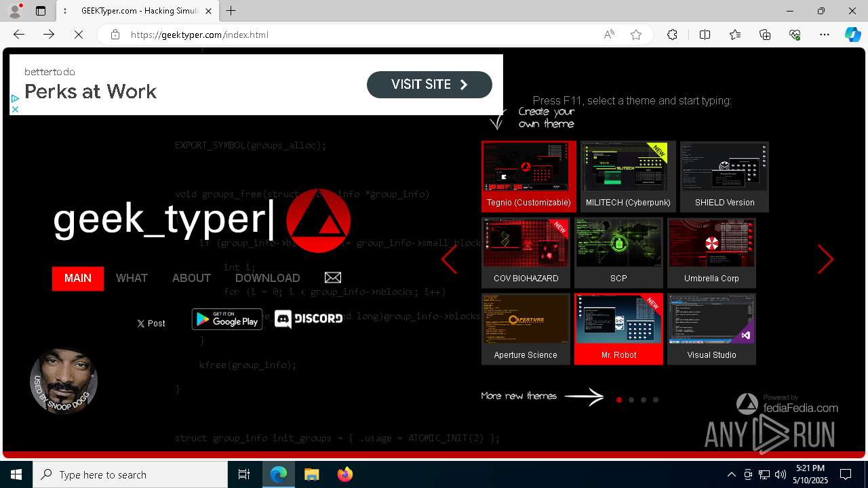Stop loading the page with the X
Screen dimensions: 868x488
(79, 35)
